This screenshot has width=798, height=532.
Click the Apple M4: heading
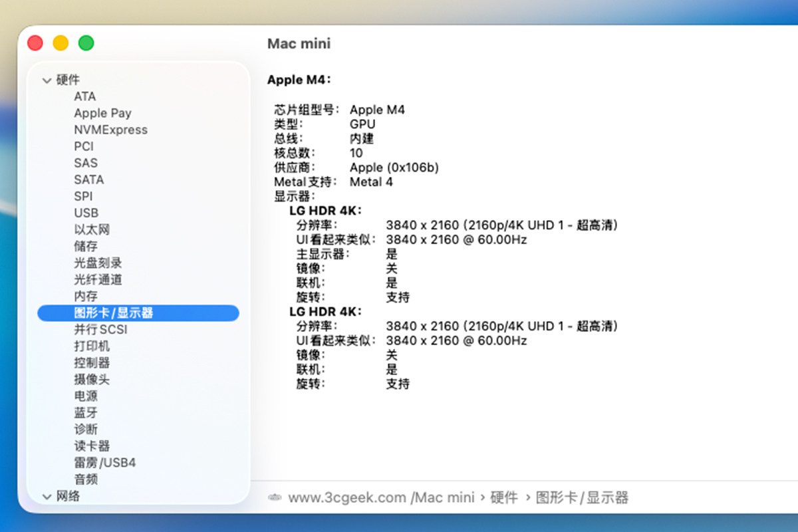coord(299,80)
